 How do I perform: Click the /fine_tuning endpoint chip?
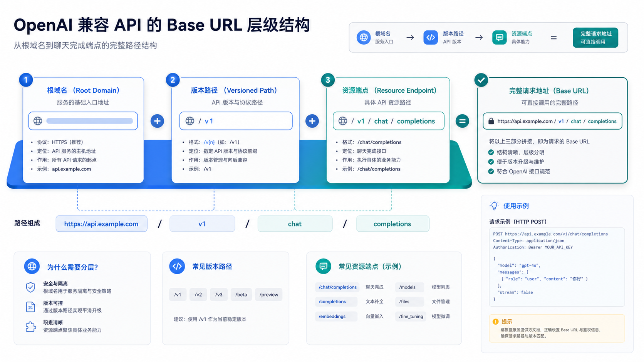pyautogui.click(x=411, y=316)
